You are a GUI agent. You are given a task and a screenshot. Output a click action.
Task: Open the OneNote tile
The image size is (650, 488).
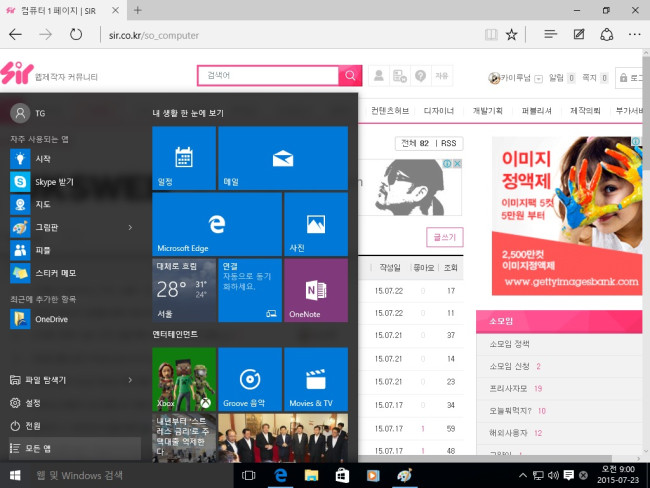(315, 290)
